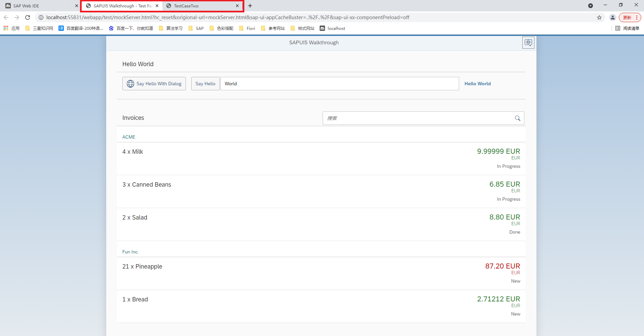Open the 三星知识网 bookmark folder
Screen dimensions: 644x336
pyautogui.click(x=39, y=29)
